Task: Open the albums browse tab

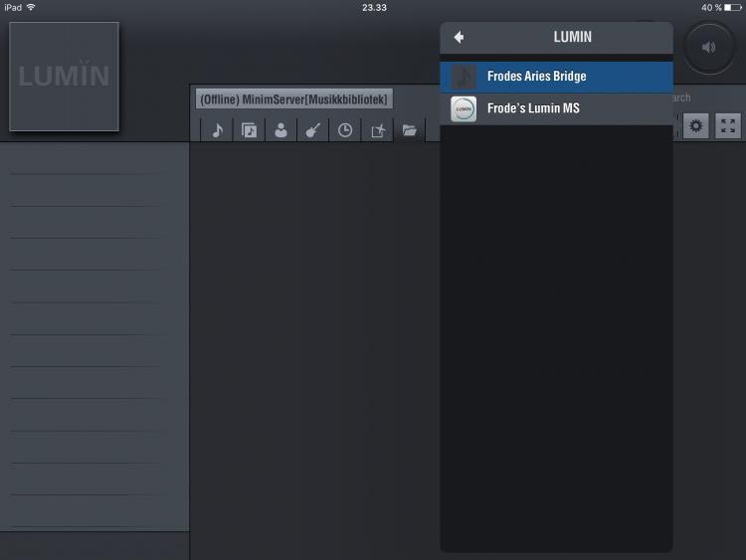Action: [x=249, y=130]
